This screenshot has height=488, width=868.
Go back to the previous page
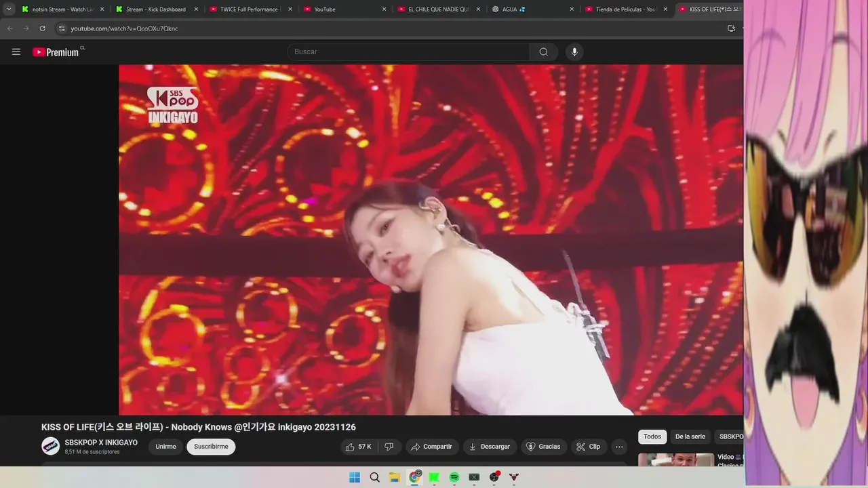9,28
